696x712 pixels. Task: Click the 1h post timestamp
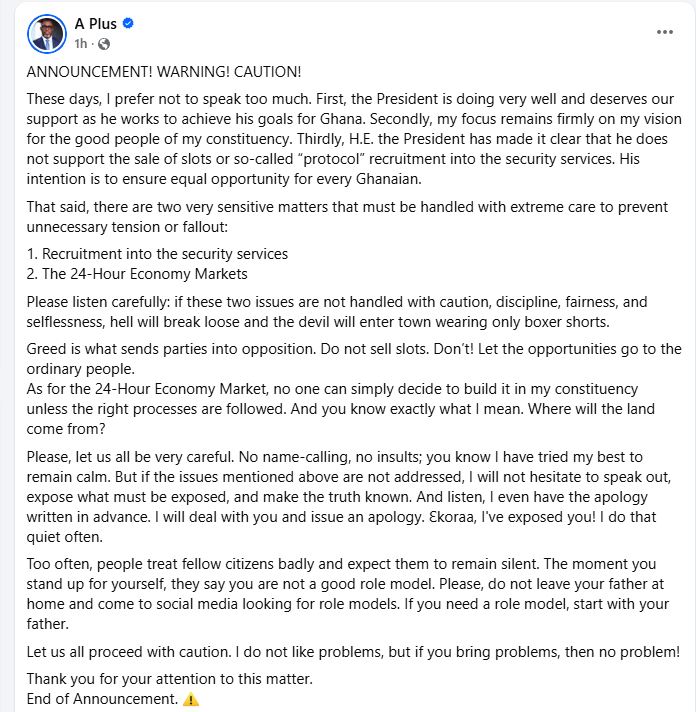80,44
